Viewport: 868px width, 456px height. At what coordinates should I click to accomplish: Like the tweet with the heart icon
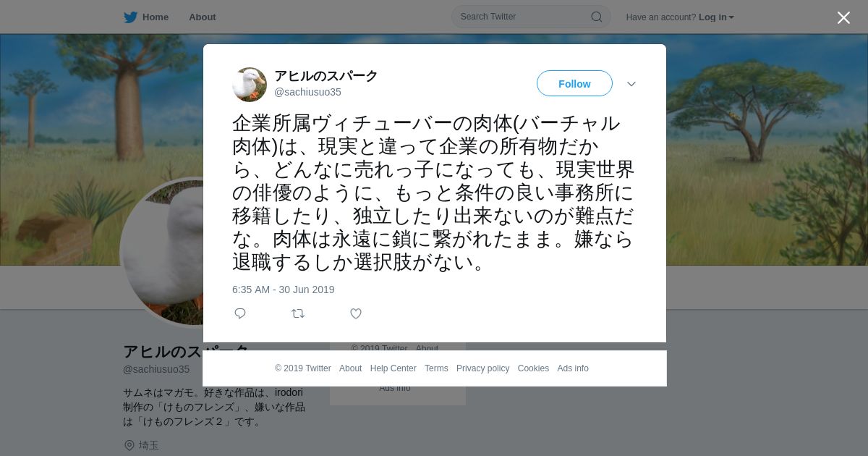coord(356,313)
